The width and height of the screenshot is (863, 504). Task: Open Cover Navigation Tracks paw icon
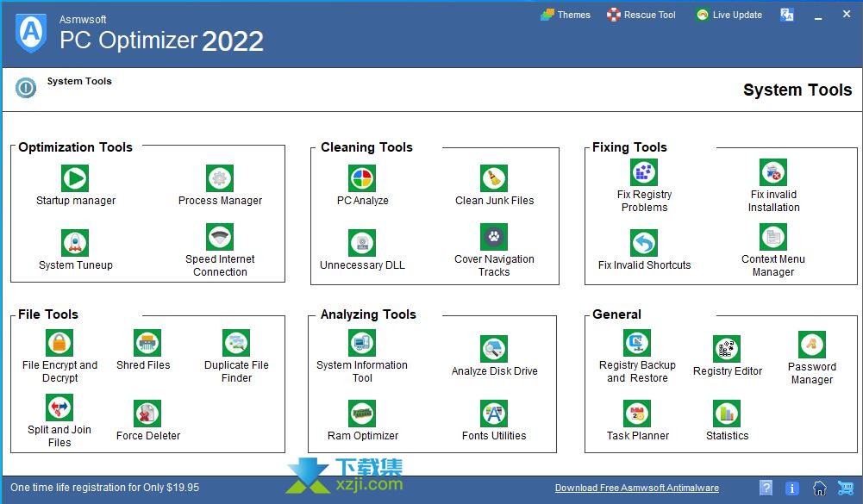[x=494, y=237]
